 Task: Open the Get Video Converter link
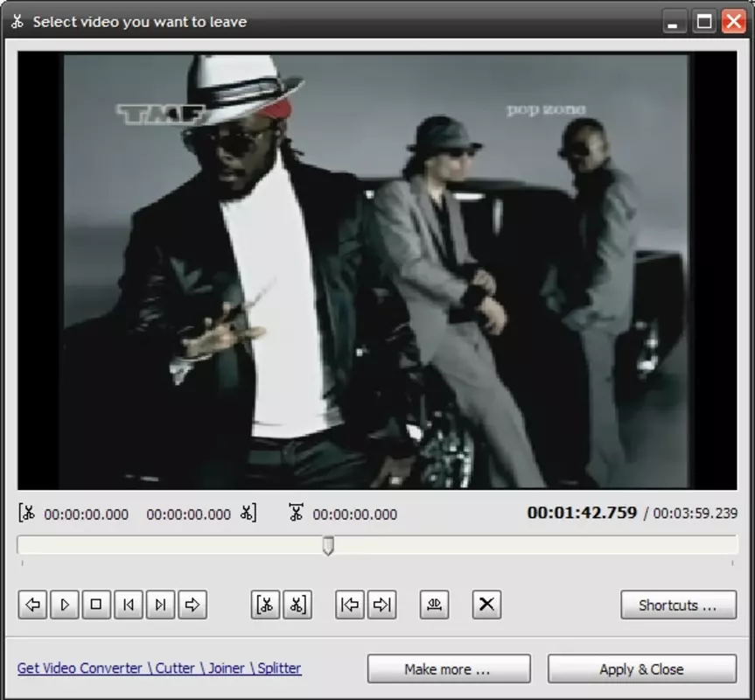click(x=159, y=668)
